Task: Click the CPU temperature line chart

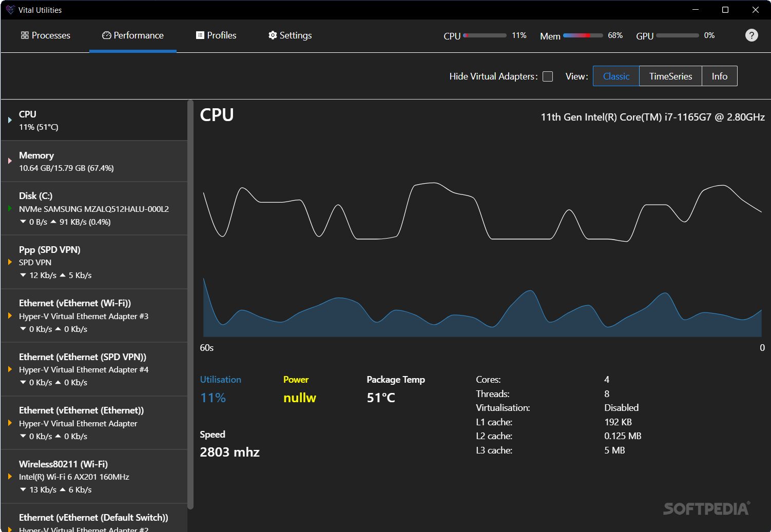Action: 483,211
